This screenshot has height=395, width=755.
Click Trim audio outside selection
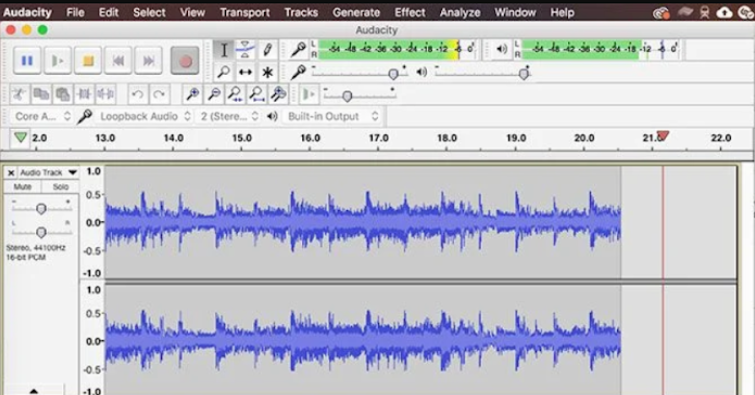point(84,94)
